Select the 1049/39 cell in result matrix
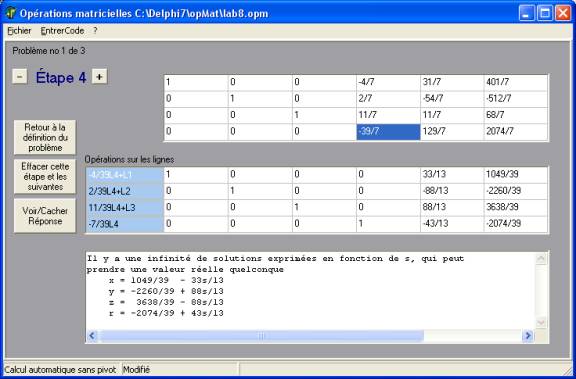Viewport: 576px width, 379px height. click(x=516, y=175)
